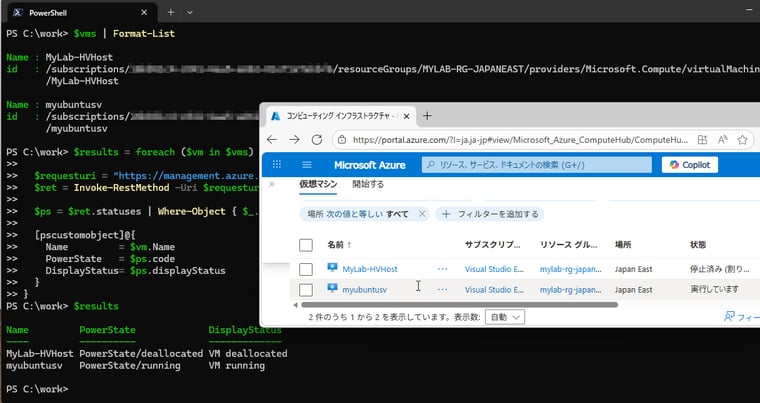Viewport: 760px width, 403px height.
Task: Click the left scroll arrow of list
Action: pyautogui.click(x=296, y=305)
